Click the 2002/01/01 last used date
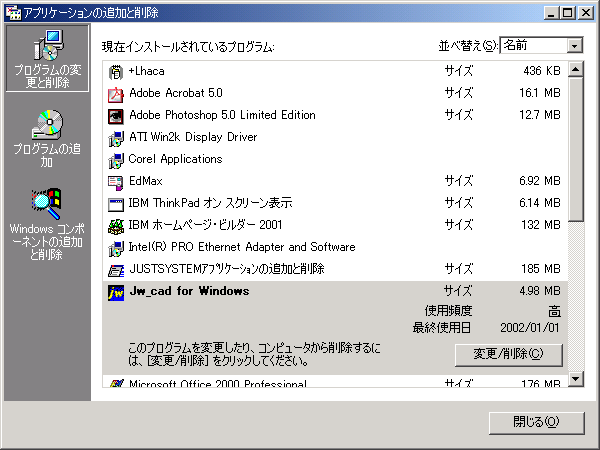Image resolution: width=600 pixels, height=450 pixels. coord(530,328)
